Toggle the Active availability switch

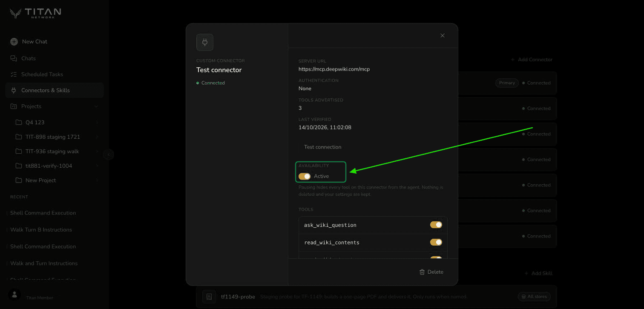pos(305,176)
